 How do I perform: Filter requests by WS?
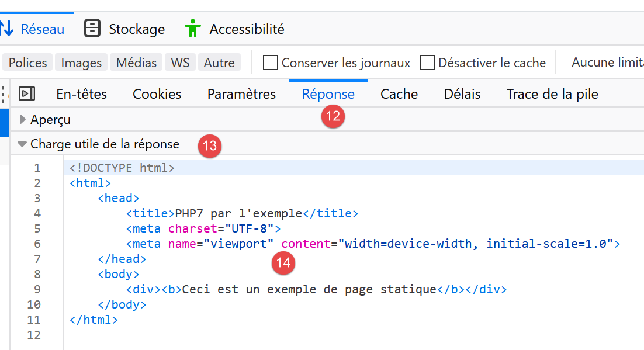pyautogui.click(x=180, y=63)
